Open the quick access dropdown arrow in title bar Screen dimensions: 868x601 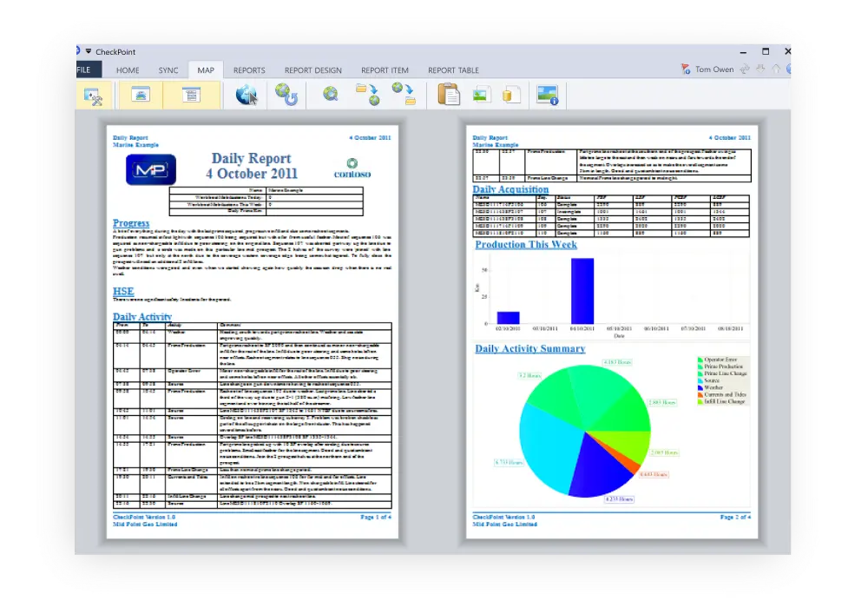(x=89, y=51)
